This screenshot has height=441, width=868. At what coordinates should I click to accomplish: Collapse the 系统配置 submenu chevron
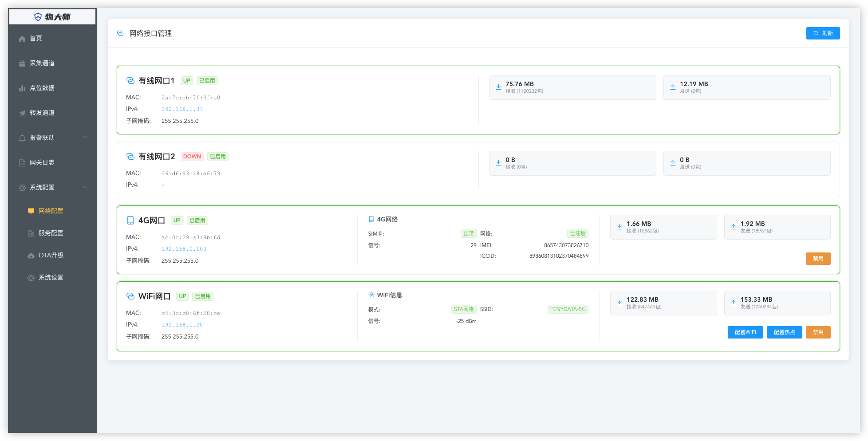[85, 187]
